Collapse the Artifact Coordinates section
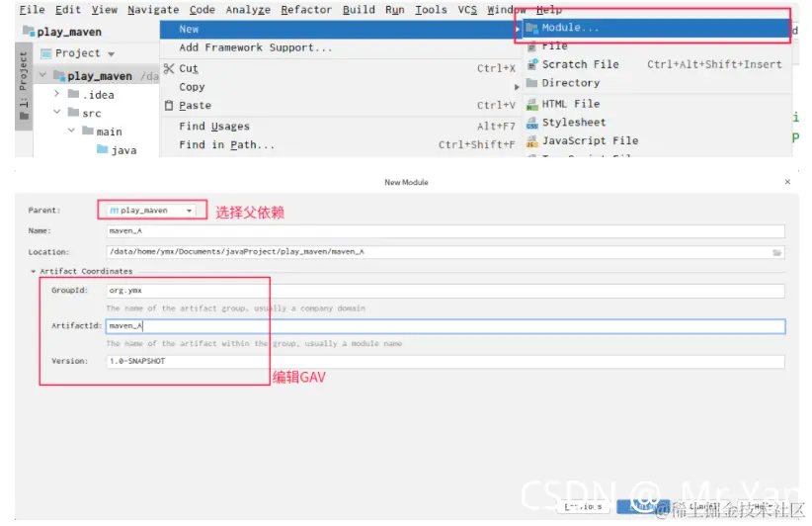812x526 pixels. [34, 271]
